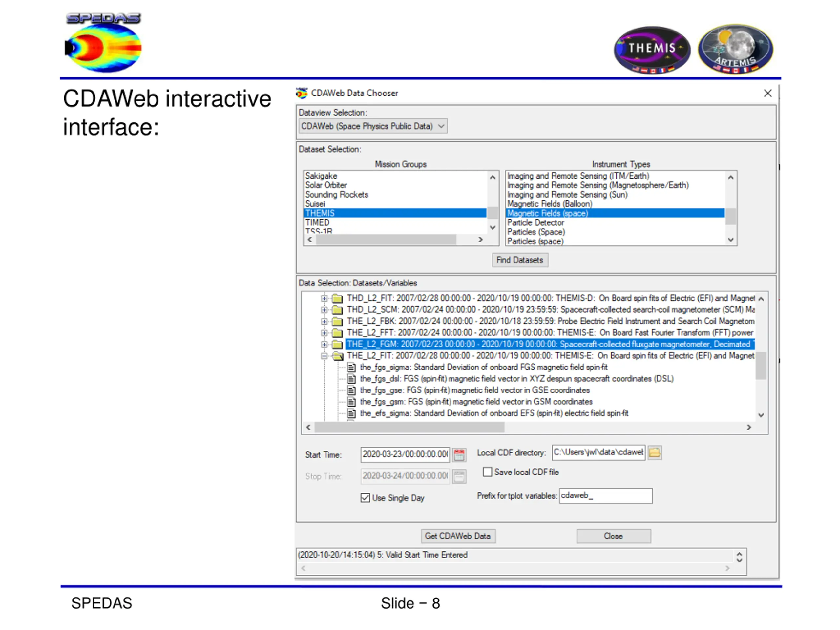Expand the THD_L2_FIT dataset node
Viewport: 840px width, 630px height.
point(324,299)
